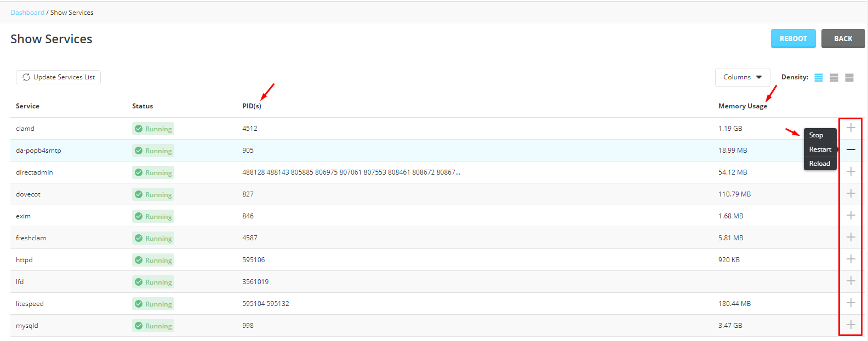Click the REBOOT button
The height and width of the screenshot is (341, 868).
[793, 39]
